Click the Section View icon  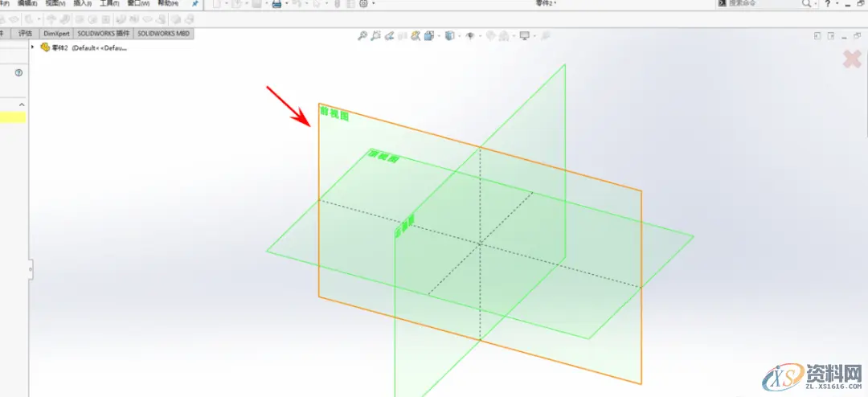(x=403, y=36)
